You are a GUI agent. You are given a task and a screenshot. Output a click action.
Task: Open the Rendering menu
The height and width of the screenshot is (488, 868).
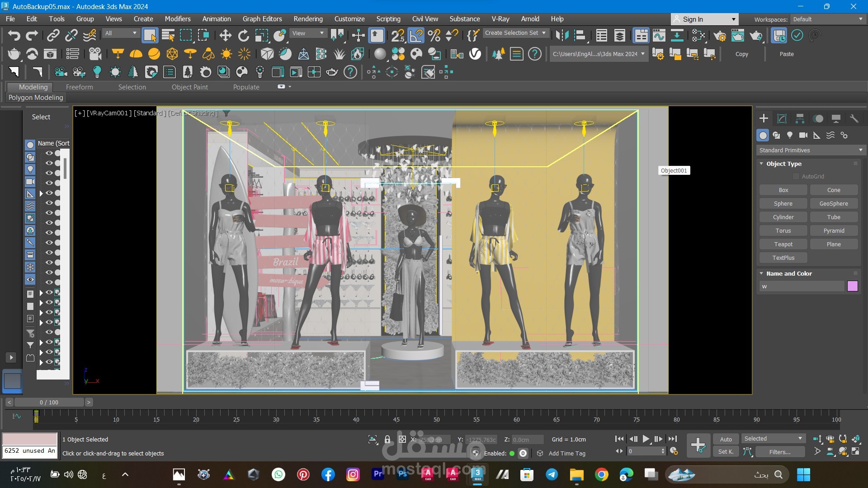pyautogui.click(x=308, y=19)
